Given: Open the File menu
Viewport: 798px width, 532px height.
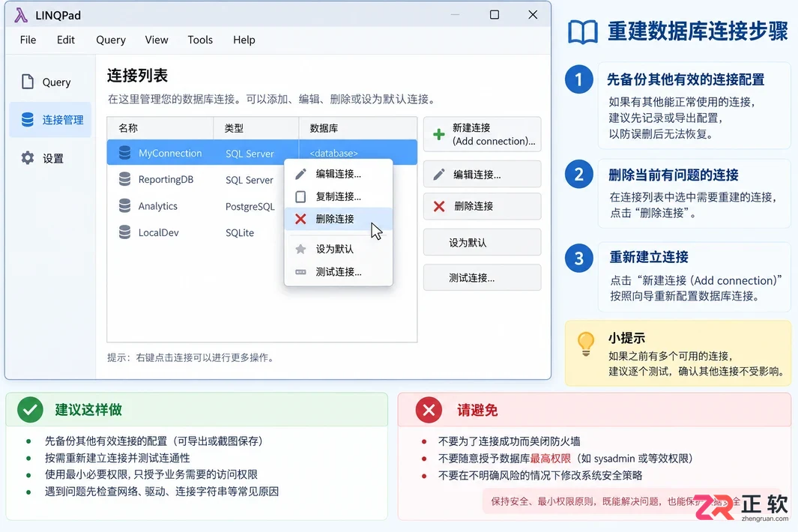Looking at the screenshot, I should [x=28, y=40].
